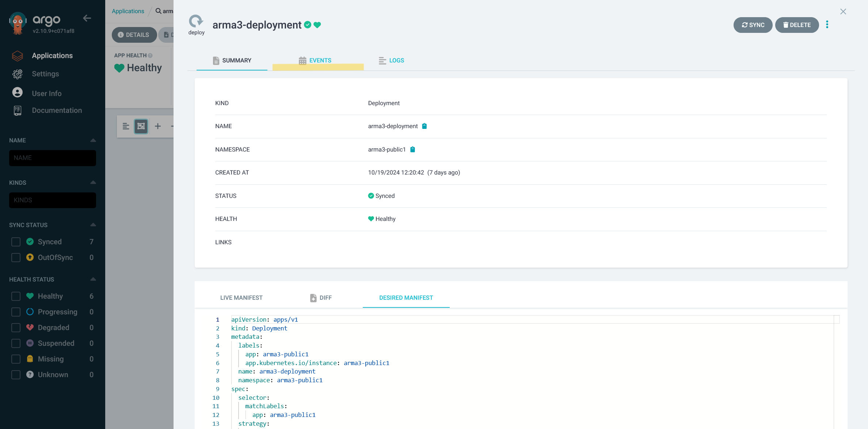Check the Progressing filter checkbox
868x429 pixels.
coord(16,312)
